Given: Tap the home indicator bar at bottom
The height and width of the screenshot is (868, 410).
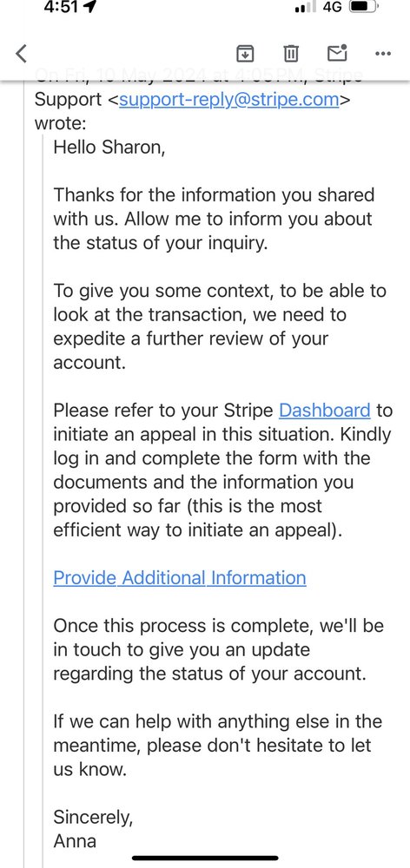Looking at the screenshot, I should tap(205, 858).
